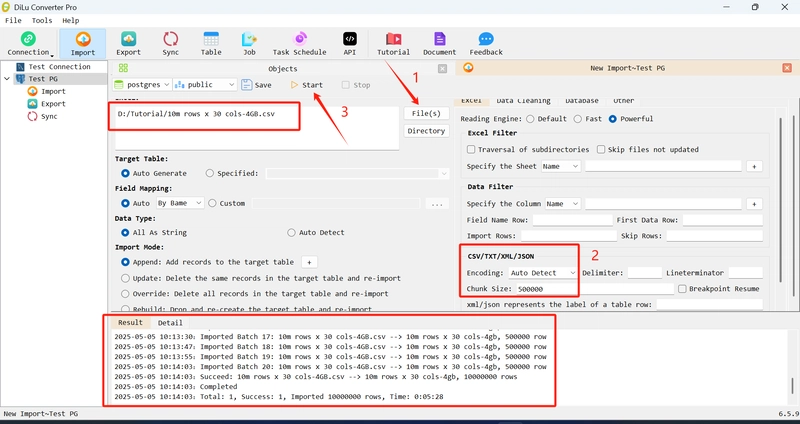Viewport: 800px width, 424px height.
Task: Open Specify the Sheet Name dropdown
Action: point(561,166)
